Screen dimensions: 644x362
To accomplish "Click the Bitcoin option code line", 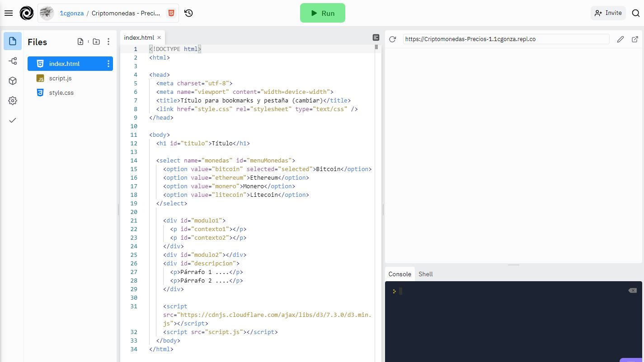I will click(x=267, y=169).
